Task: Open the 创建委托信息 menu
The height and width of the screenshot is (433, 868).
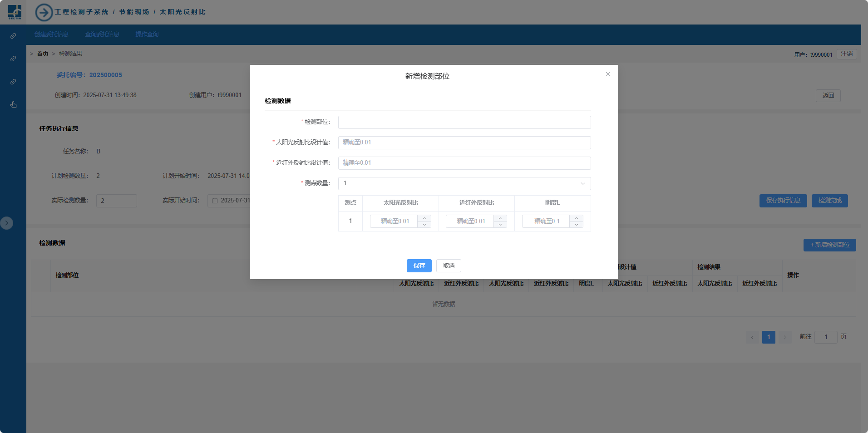Action: pos(51,34)
